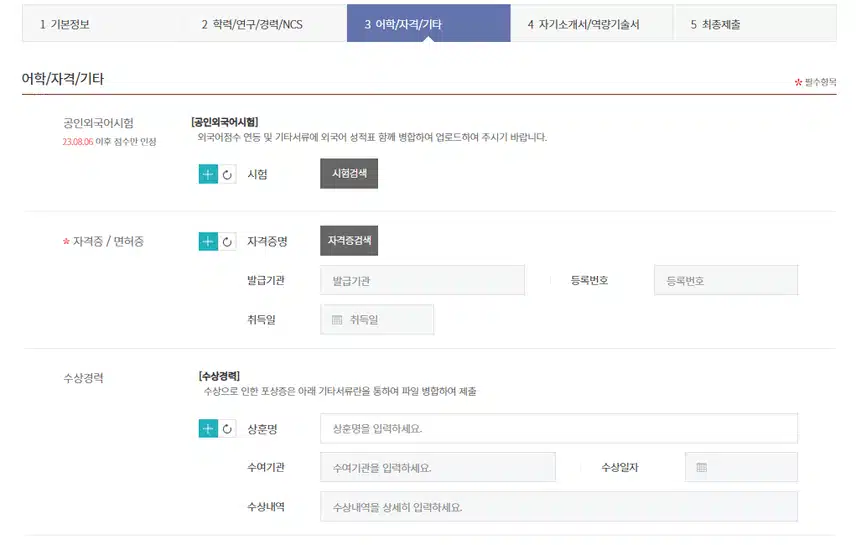The width and height of the screenshot is (856, 545).
Task: Focus the 발급기관 input field
Action: tap(423, 280)
